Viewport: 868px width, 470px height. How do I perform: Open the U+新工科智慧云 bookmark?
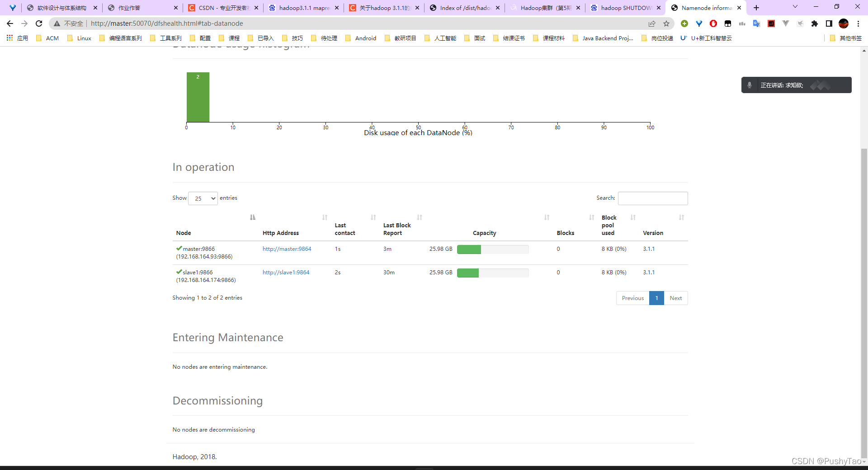point(706,38)
